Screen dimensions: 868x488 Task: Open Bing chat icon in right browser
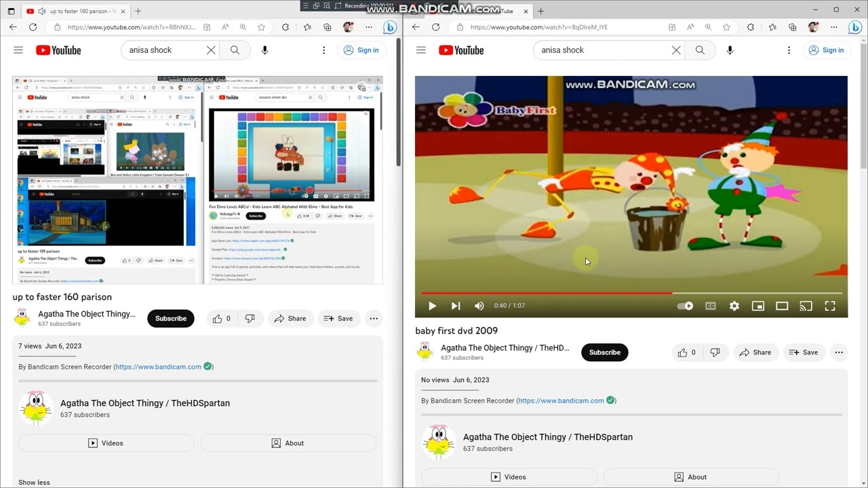pyautogui.click(x=855, y=27)
